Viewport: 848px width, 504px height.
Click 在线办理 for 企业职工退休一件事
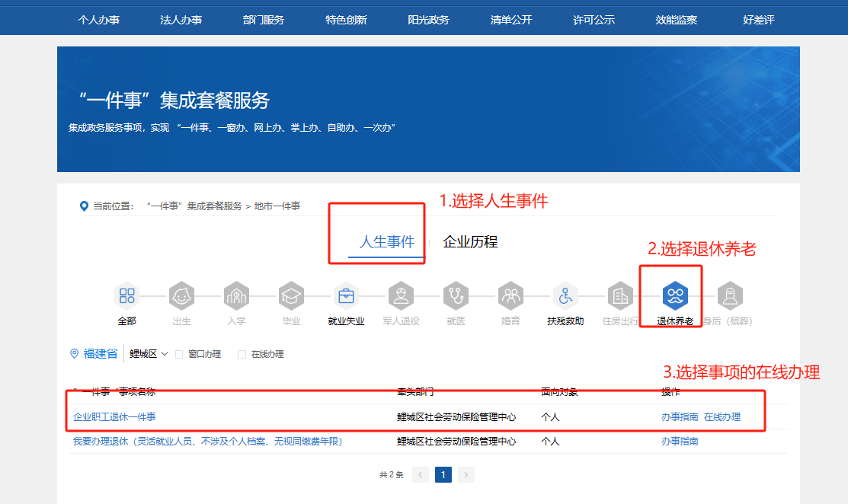click(x=722, y=416)
